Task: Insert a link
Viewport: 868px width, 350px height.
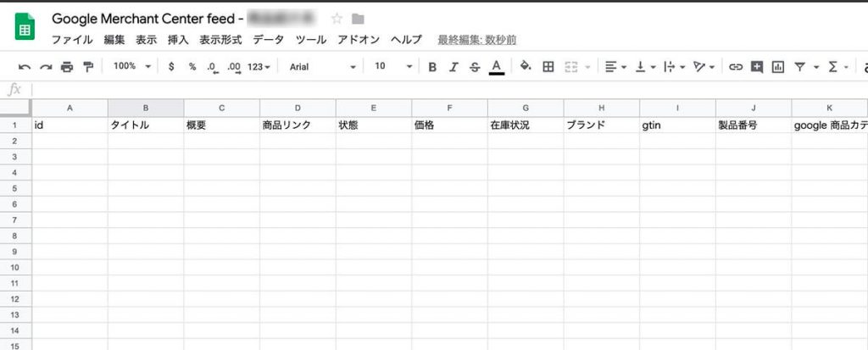Action: 735,67
